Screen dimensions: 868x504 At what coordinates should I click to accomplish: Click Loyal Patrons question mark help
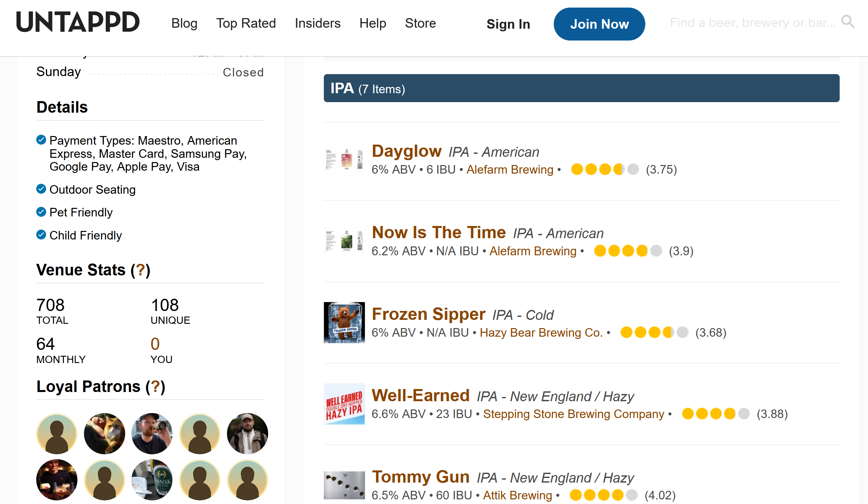tap(155, 386)
